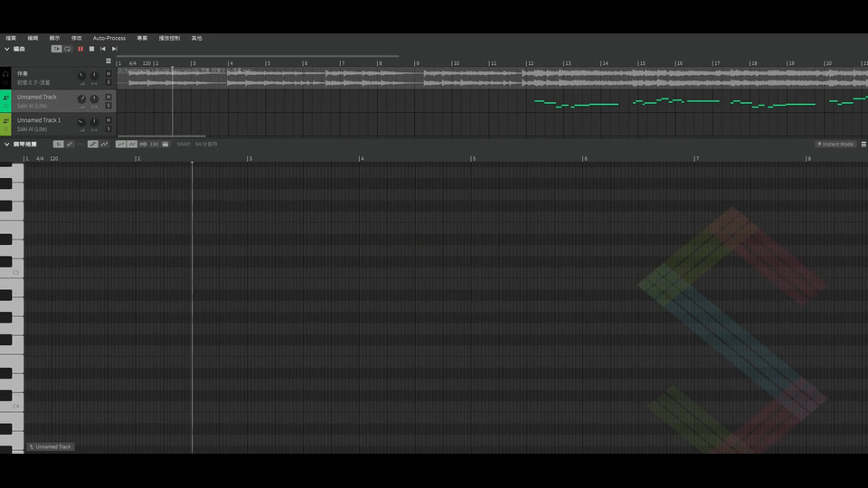Select the Unnamed Track 1 name label
The image size is (868, 488).
pyautogui.click(x=39, y=120)
